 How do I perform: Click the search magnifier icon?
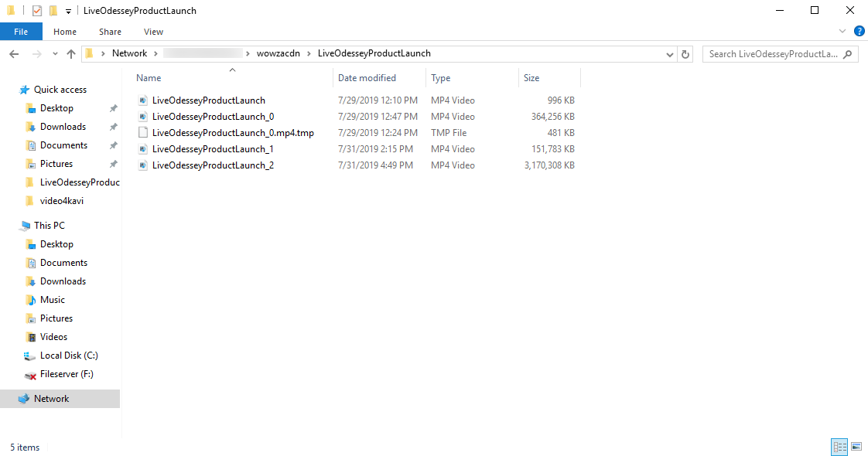[848, 54]
